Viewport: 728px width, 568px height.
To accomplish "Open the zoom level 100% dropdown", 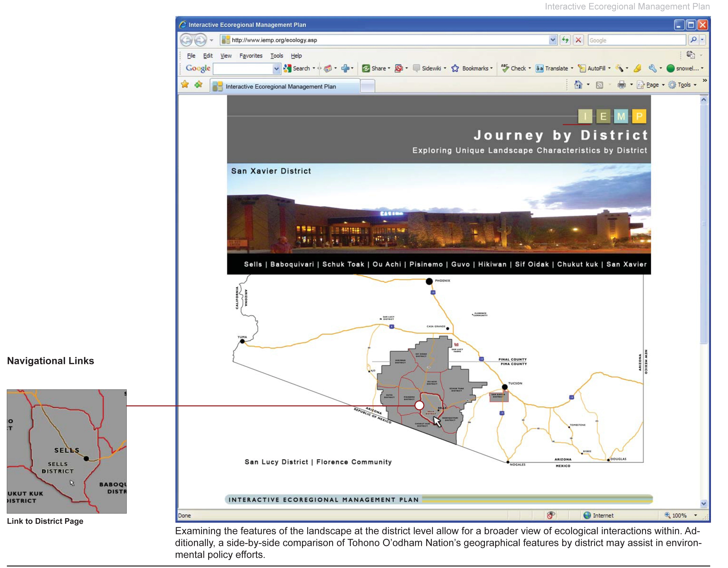I will [695, 515].
